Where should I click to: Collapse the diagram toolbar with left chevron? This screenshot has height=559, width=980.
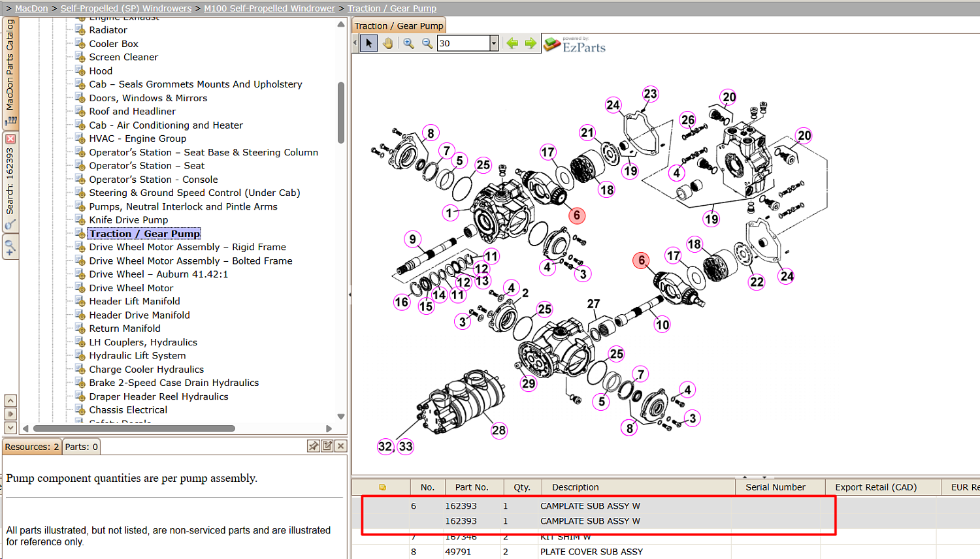355,43
